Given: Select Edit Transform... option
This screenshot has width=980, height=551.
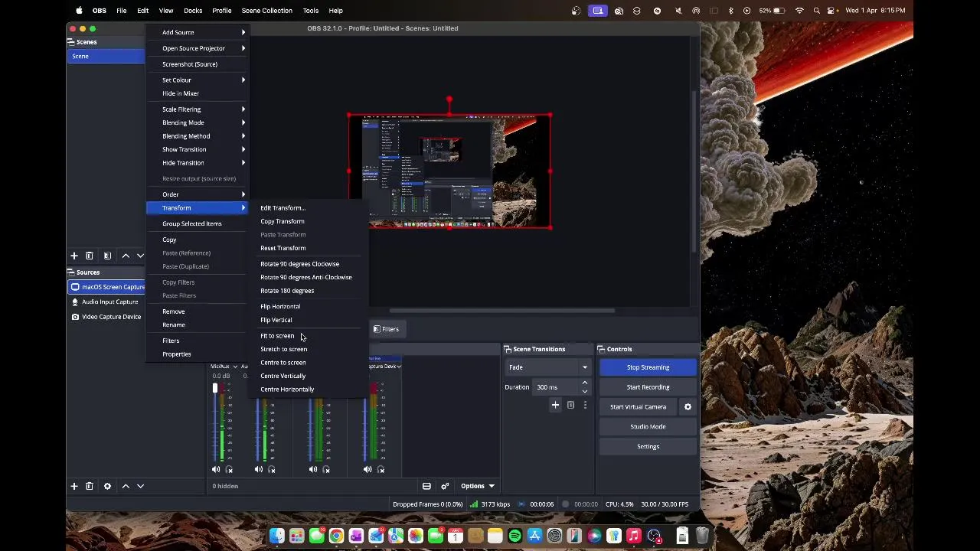Looking at the screenshot, I should pos(283,208).
